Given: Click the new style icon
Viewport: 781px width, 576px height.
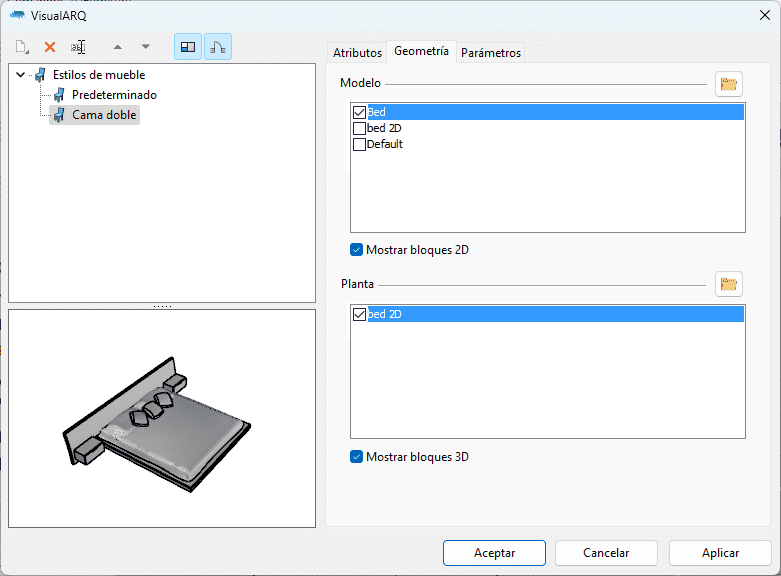Looking at the screenshot, I should 22,47.
